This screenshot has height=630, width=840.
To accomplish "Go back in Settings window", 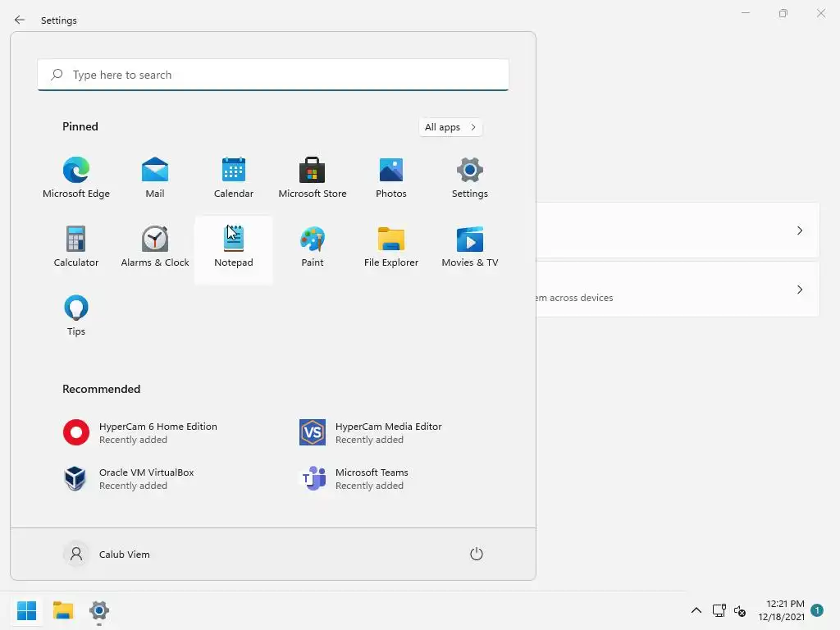I will 20,20.
